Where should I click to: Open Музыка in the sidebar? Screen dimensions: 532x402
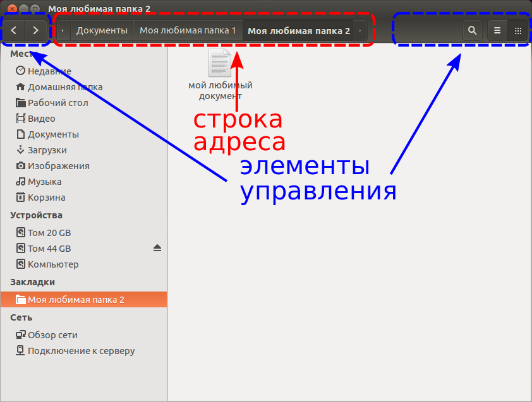[44, 182]
